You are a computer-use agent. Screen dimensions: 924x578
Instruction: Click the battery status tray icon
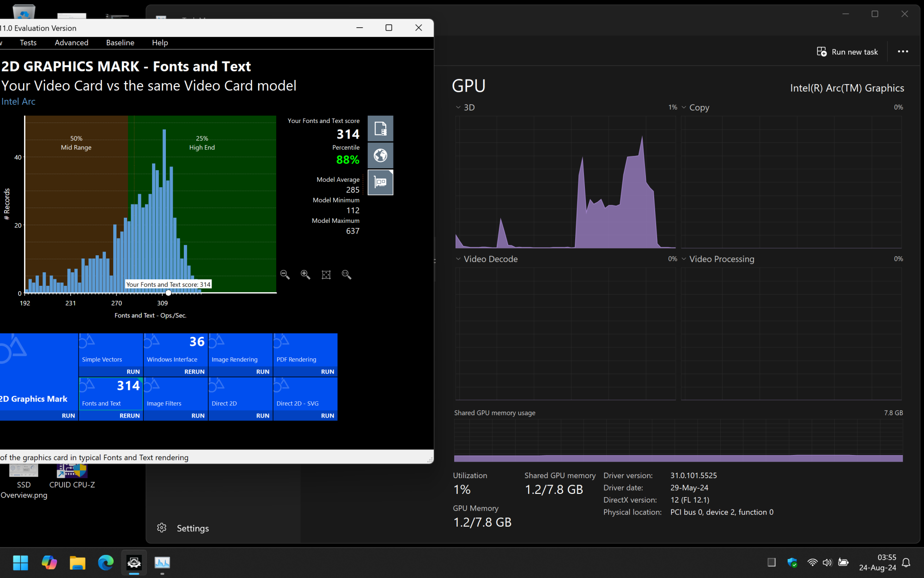(x=843, y=563)
